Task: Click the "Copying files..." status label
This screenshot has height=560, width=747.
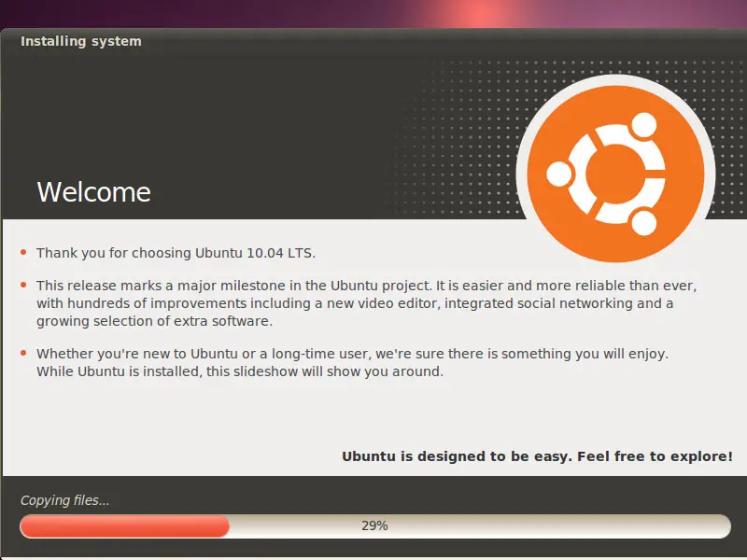Action: (64, 500)
